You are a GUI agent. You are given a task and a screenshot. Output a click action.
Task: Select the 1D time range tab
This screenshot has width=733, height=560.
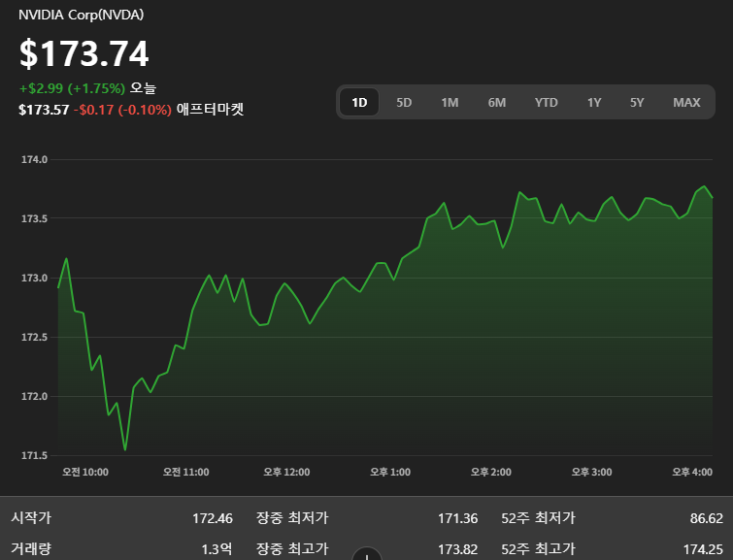coord(359,102)
